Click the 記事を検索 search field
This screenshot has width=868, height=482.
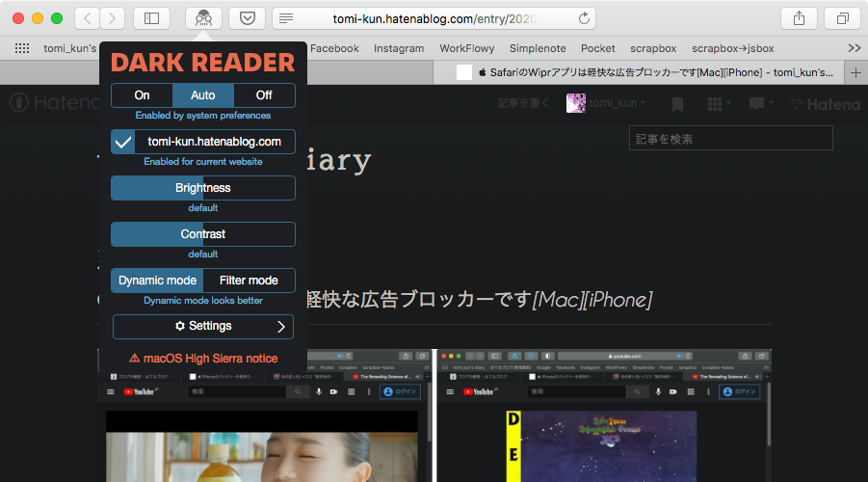click(730, 138)
